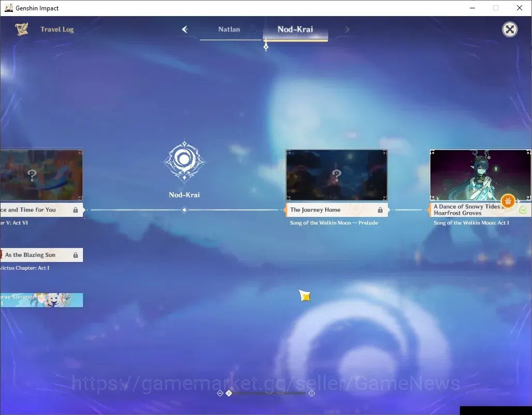
Task: Click lock icon on The Journey Home
Action: click(380, 210)
